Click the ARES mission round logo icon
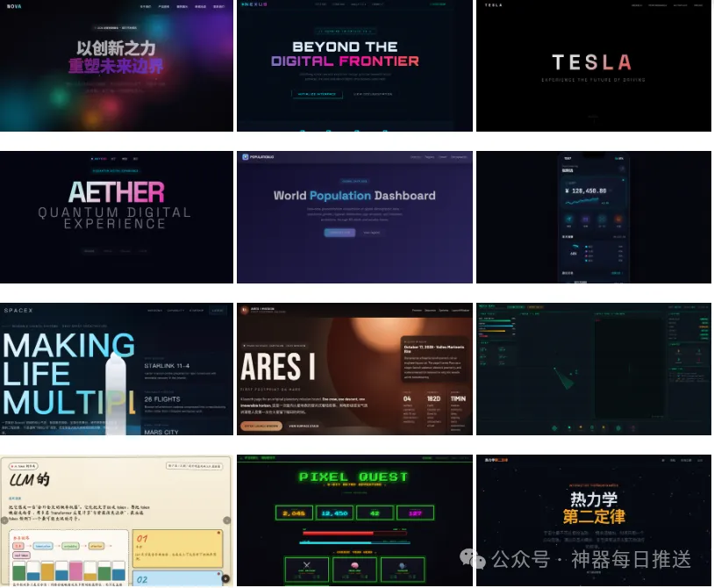The image size is (714, 588). (245, 310)
